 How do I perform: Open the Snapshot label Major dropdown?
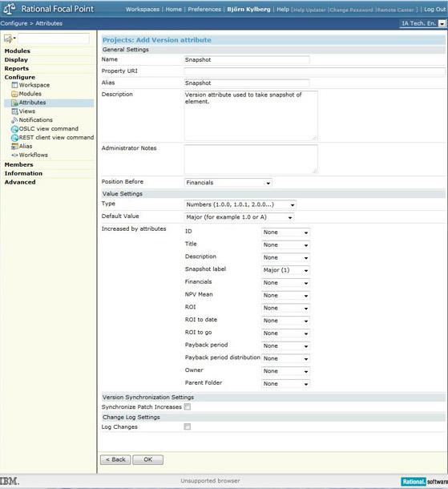285,270
